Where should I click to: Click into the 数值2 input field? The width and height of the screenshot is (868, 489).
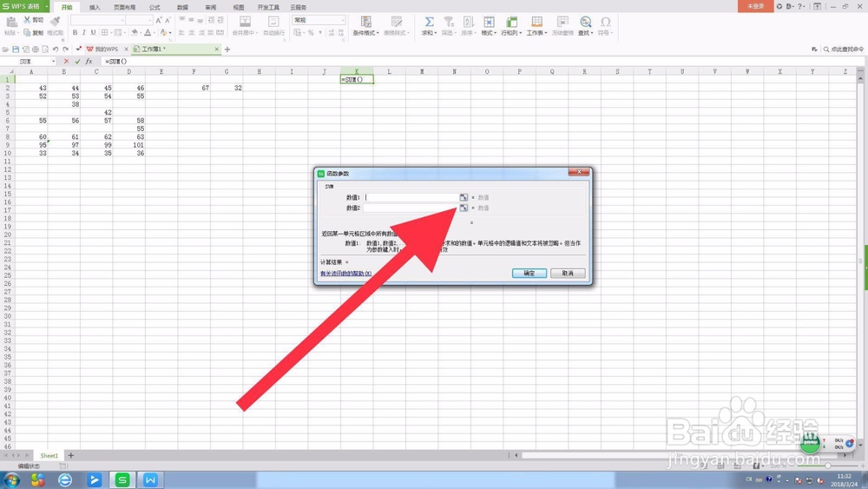[411, 208]
